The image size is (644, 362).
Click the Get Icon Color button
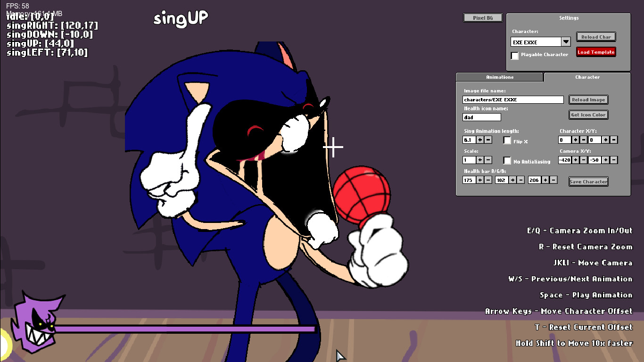point(588,115)
